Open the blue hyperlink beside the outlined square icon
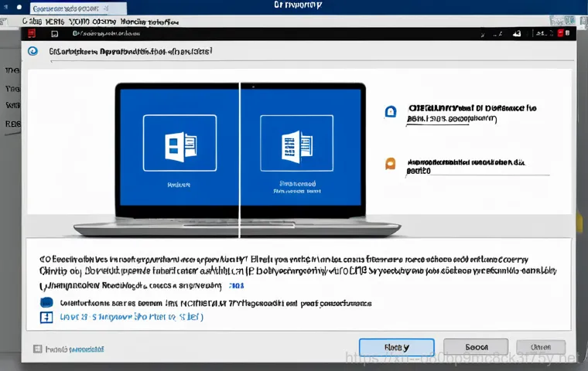588x371 pixels. click(x=132, y=317)
